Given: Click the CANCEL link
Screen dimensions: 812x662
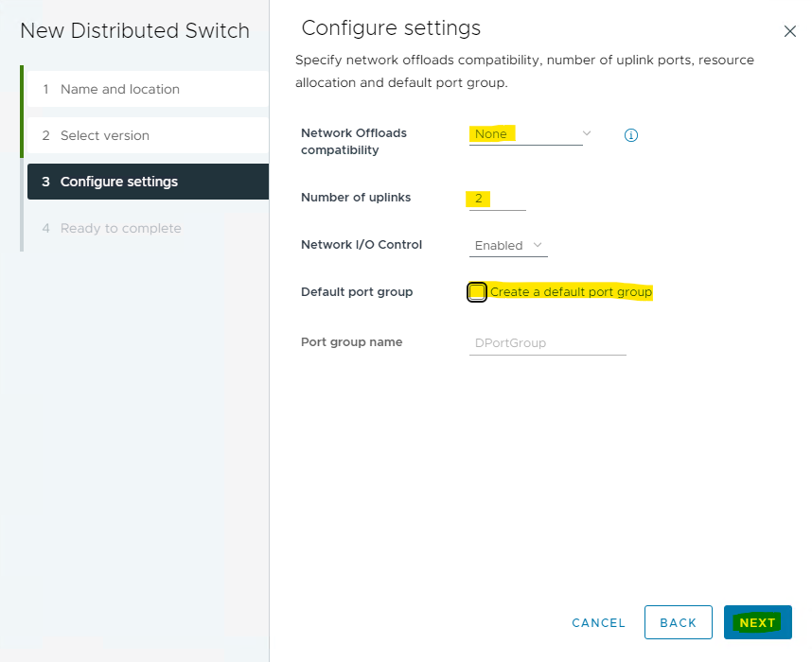Looking at the screenshot, I should tap(598, 623).
